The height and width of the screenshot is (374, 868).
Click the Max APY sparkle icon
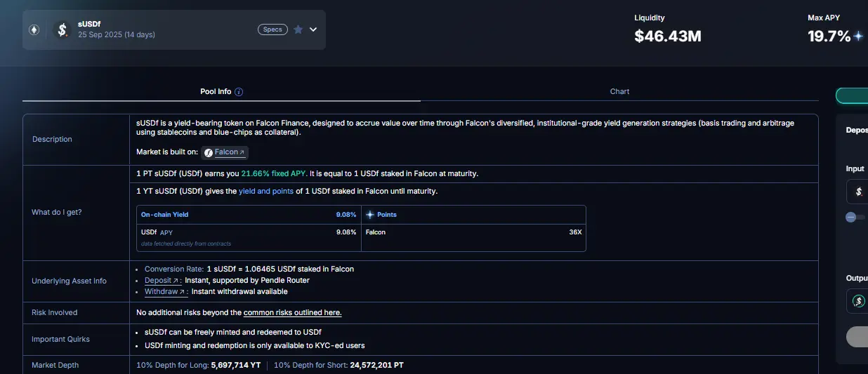[857, 36]
